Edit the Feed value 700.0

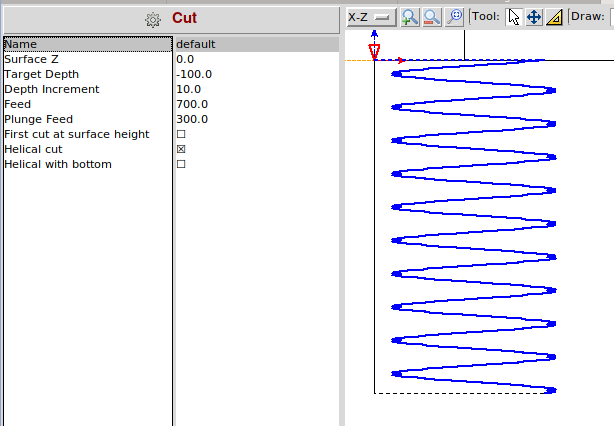coord(191,104)
